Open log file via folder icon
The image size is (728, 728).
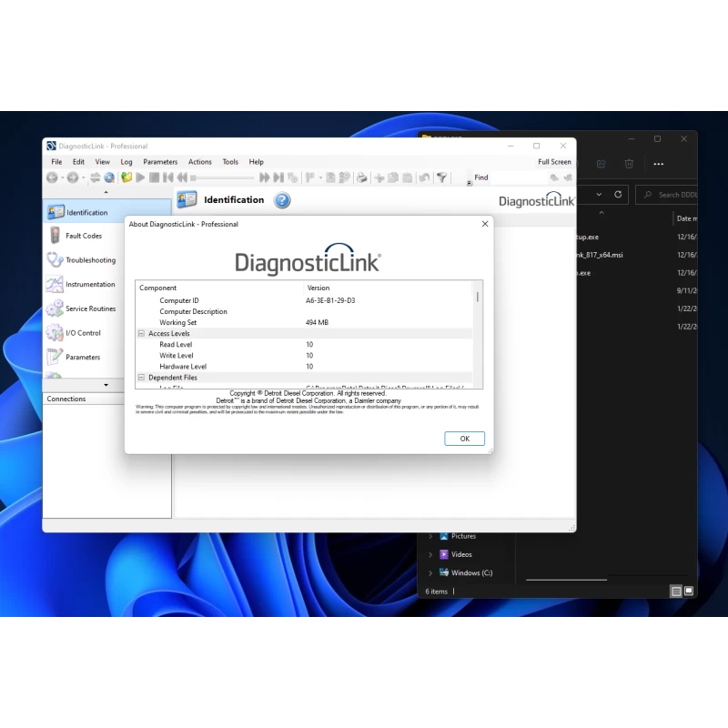coord(126,177)
